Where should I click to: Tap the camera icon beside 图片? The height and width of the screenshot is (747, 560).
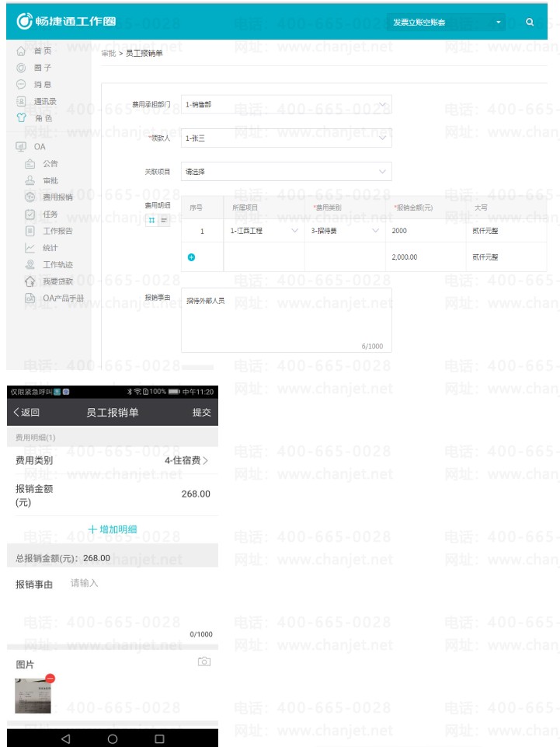click(204, 661)
